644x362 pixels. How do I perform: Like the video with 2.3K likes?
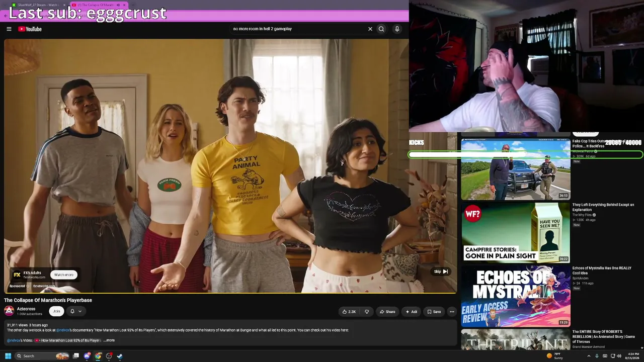(349, 312)
